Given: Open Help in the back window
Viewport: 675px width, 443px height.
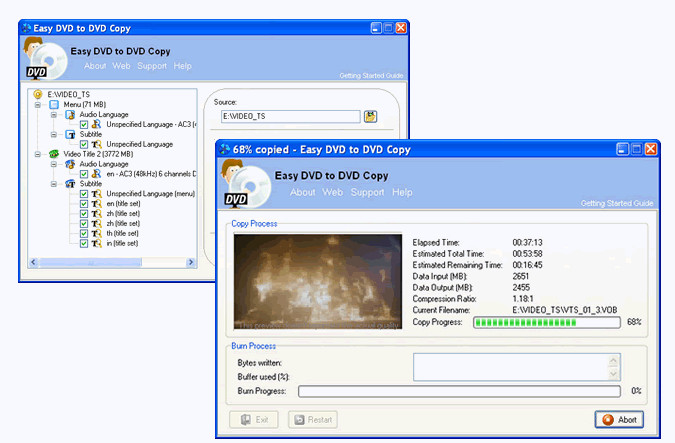Looking at the screenshot, I should tap(183, 66).
